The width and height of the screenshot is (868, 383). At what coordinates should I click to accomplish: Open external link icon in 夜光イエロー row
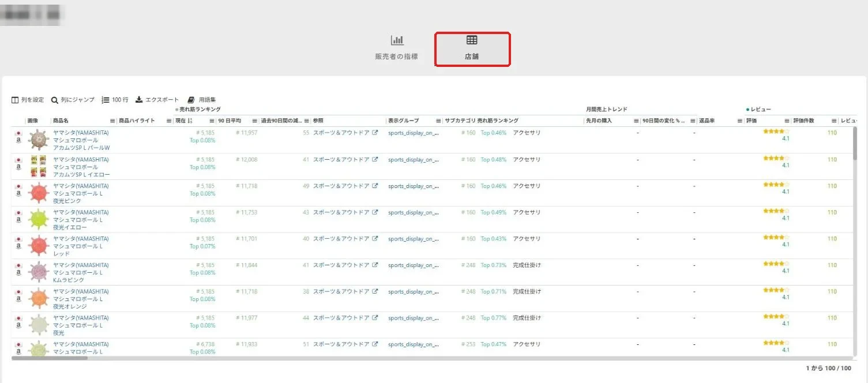(x=375, y=212)
